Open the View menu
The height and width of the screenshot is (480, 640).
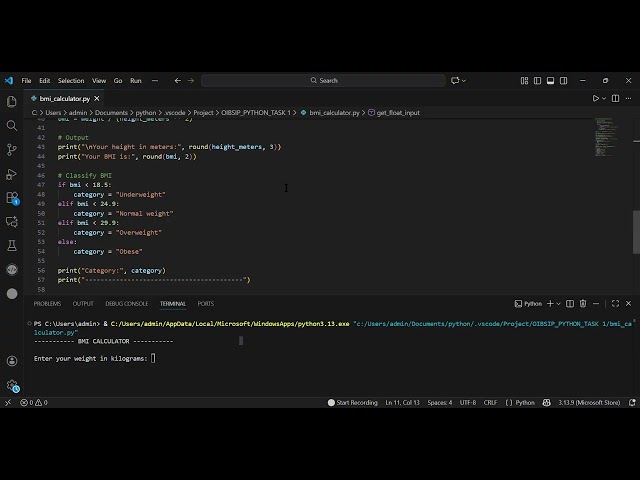point(99,80)
